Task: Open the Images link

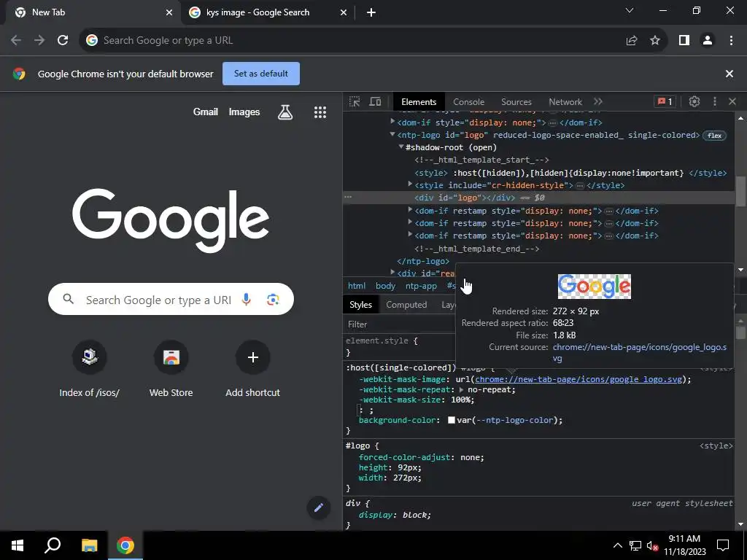Action: tap(244, 112)
